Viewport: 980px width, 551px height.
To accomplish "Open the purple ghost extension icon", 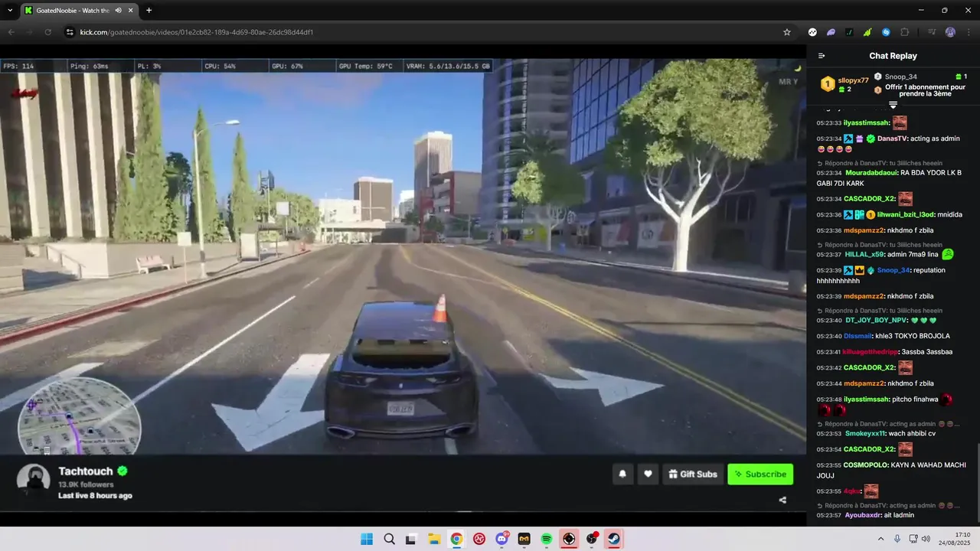I will pos(831,32).
